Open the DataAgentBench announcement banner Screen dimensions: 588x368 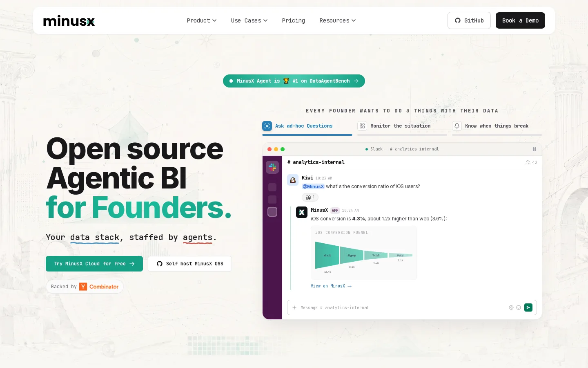tap(294, 81)
